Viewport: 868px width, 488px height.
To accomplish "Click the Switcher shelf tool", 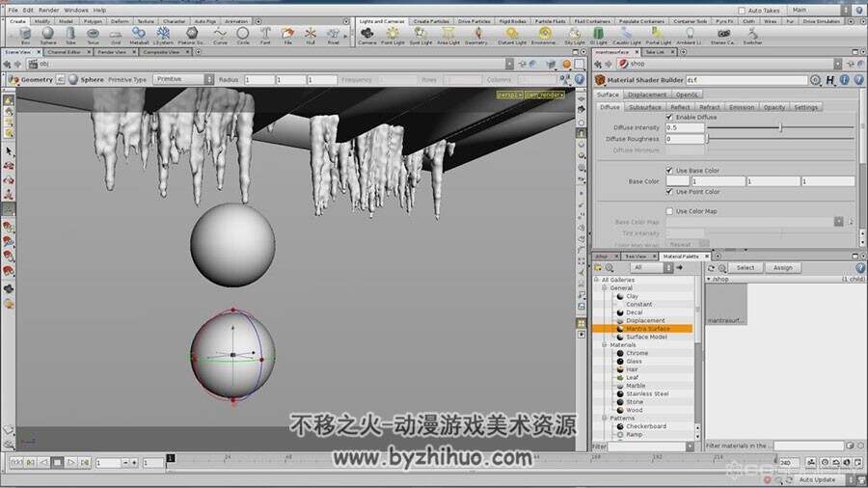I will [x=752, y=36].
